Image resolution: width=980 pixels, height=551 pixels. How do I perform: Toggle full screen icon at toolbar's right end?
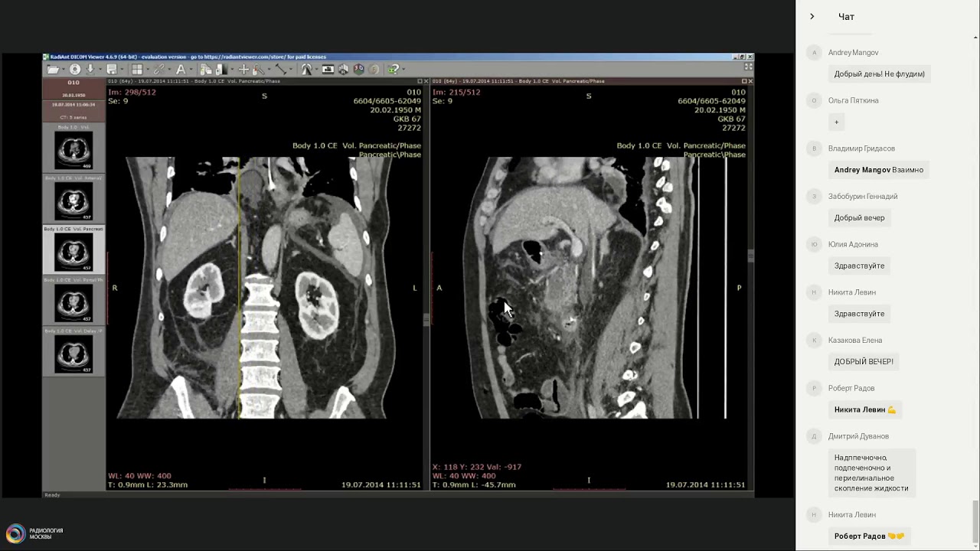click(748, 67)
